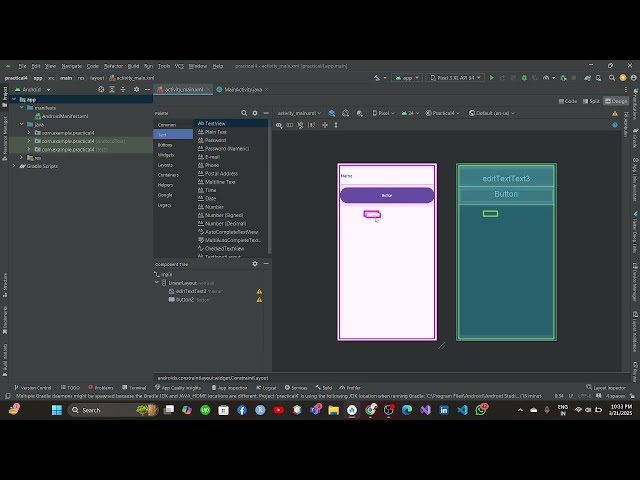Toggle the Resource Manager side tab

click(5, 138)
